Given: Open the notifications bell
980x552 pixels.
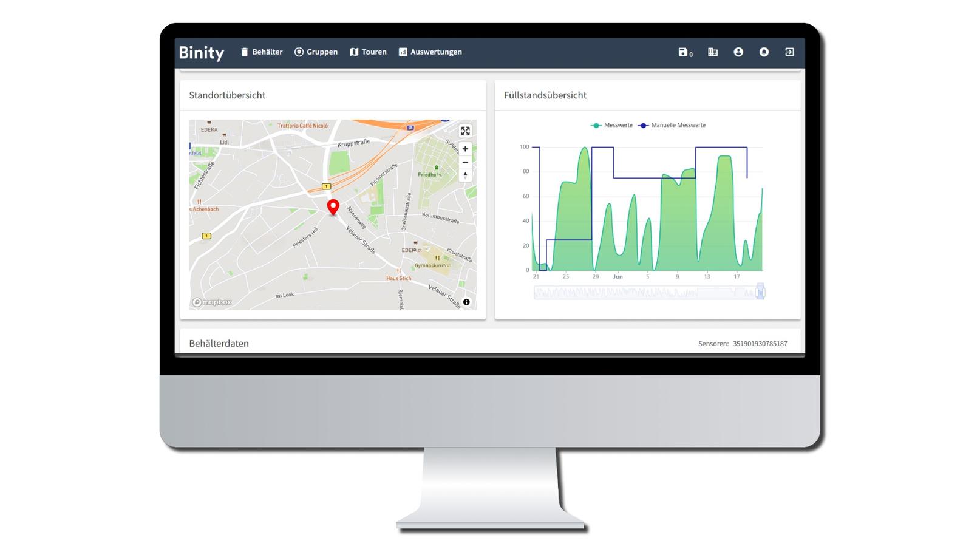Looking at the screenshot, I should (764, 52).
